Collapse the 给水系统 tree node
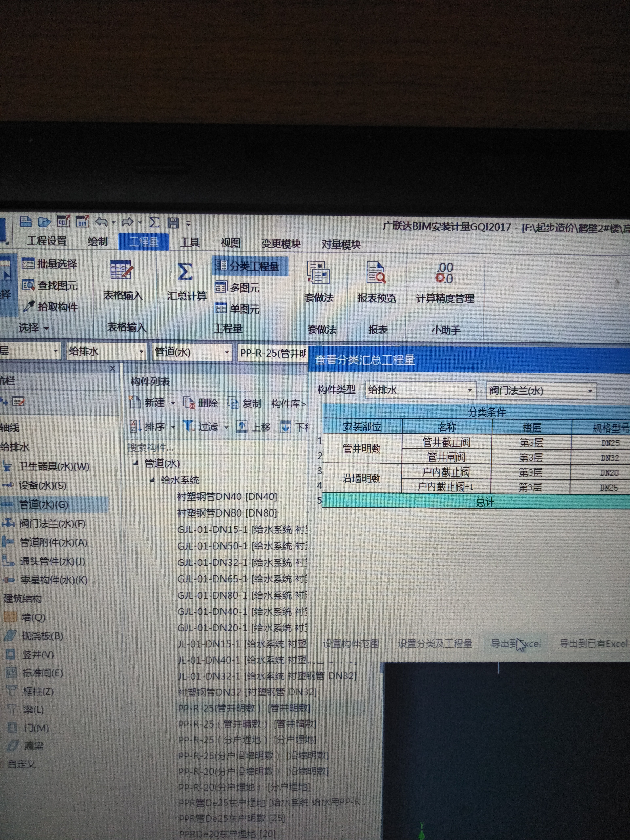The height and width of the screenshot is (840, 630). (152, 480)
